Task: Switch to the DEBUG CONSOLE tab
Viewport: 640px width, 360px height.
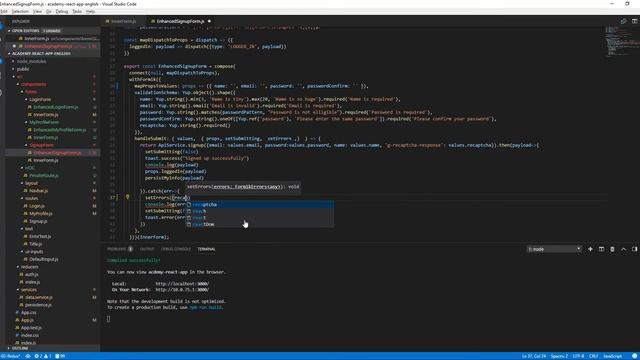Action: coord(176,249)
